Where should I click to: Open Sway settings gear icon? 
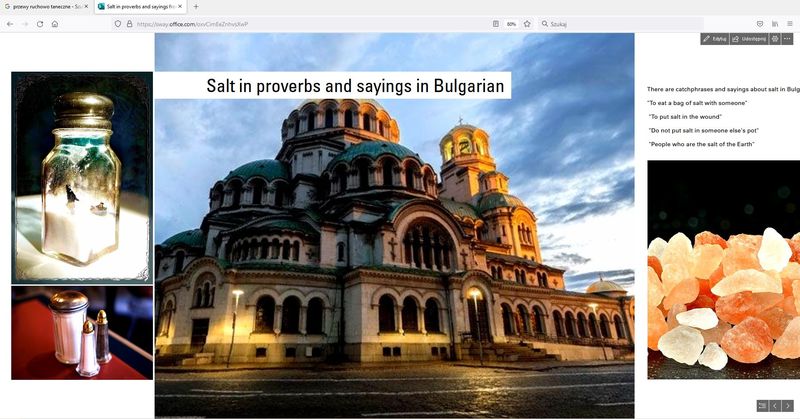coord(774,39)
